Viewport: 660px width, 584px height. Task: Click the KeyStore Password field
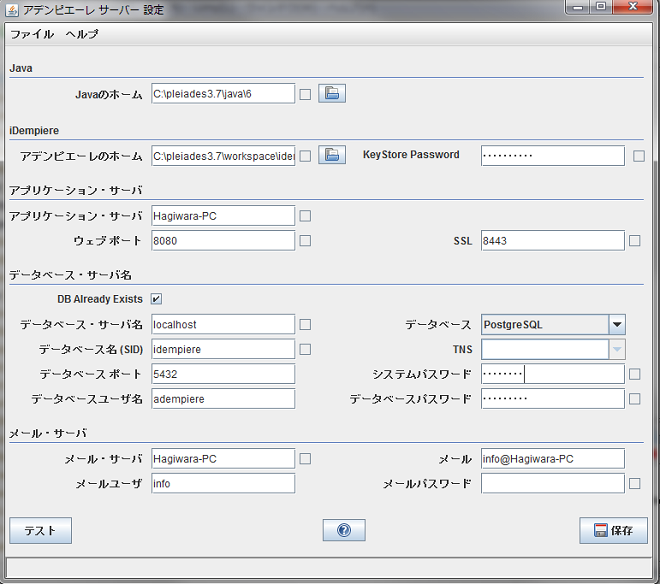click(x=553, y=156)
